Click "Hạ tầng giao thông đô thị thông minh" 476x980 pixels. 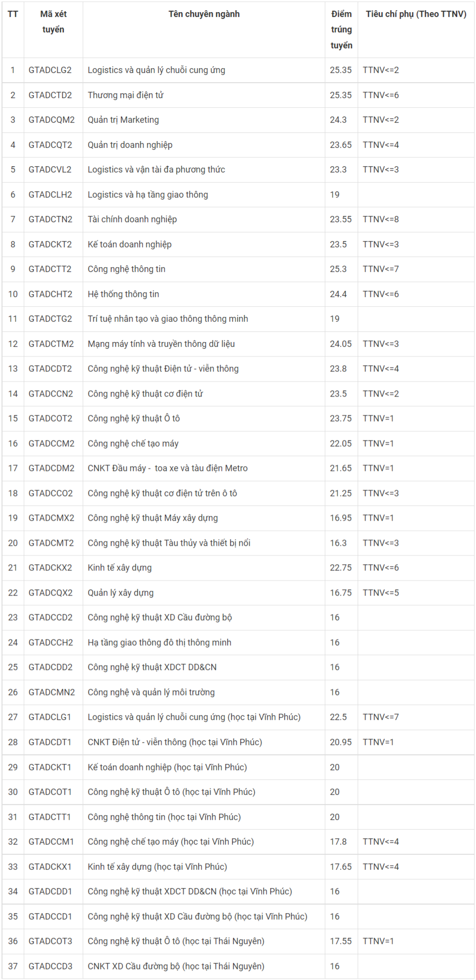tap(159, 642)
